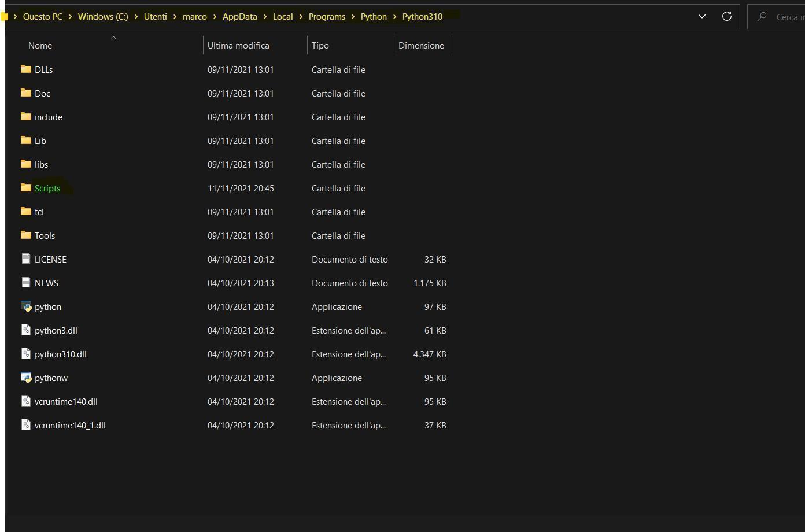Screen dimensions: 805x532
Task: Select the Tools folder icon
Action: [25, 235]
